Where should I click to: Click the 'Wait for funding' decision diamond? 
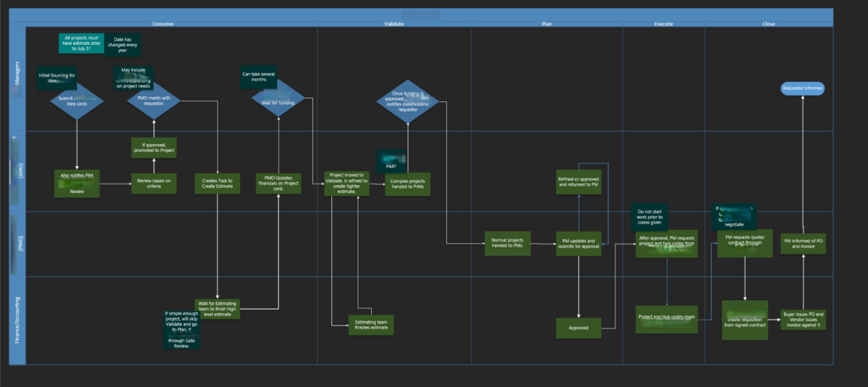coord(278,102)
